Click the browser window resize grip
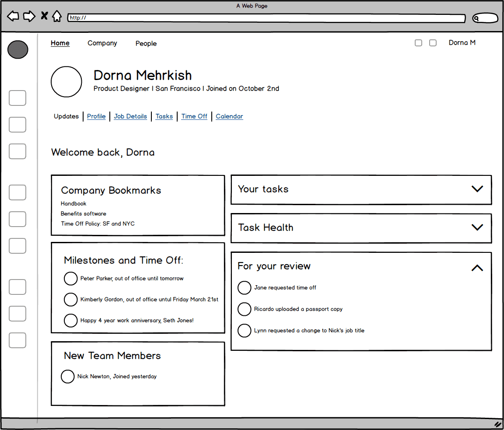 [498, 424]
